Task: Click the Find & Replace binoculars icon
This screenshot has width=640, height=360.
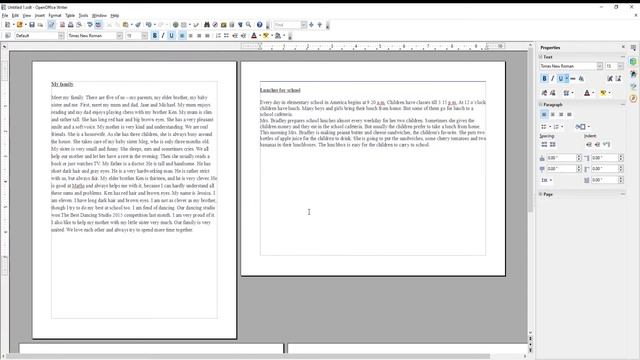Action: (207, 25)
